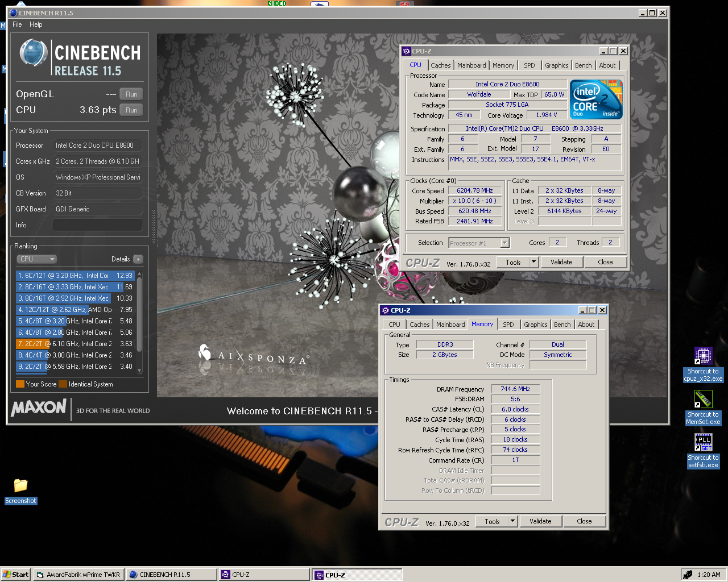Click the top CPU-Z window title icon
The height and width of the screenshot is (582, 728).
point(407,51)
